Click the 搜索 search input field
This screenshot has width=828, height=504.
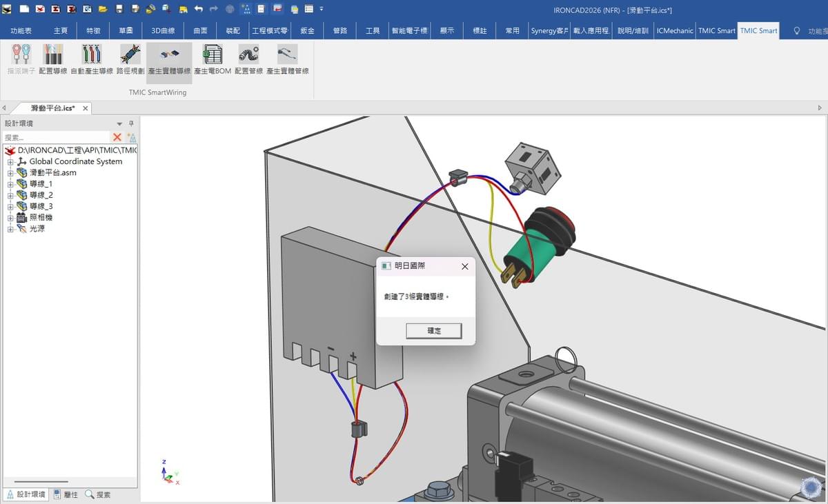56,137
